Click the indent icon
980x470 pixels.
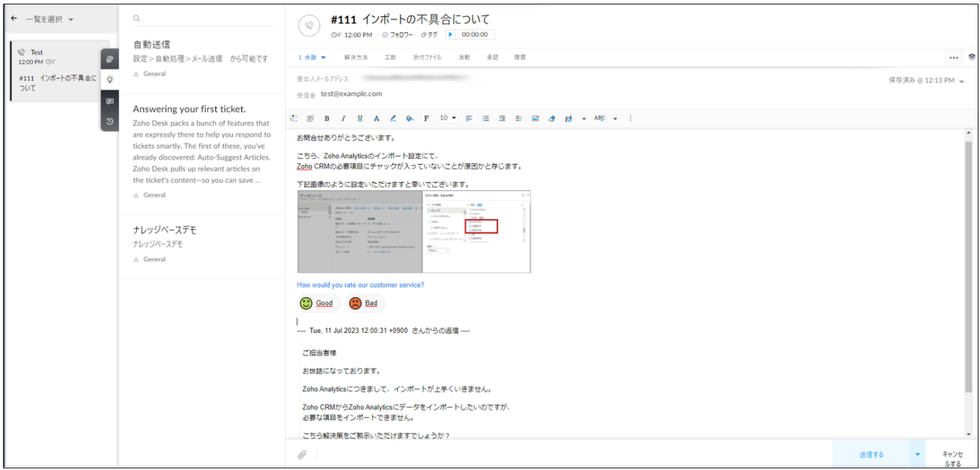(x=502, y=118)
